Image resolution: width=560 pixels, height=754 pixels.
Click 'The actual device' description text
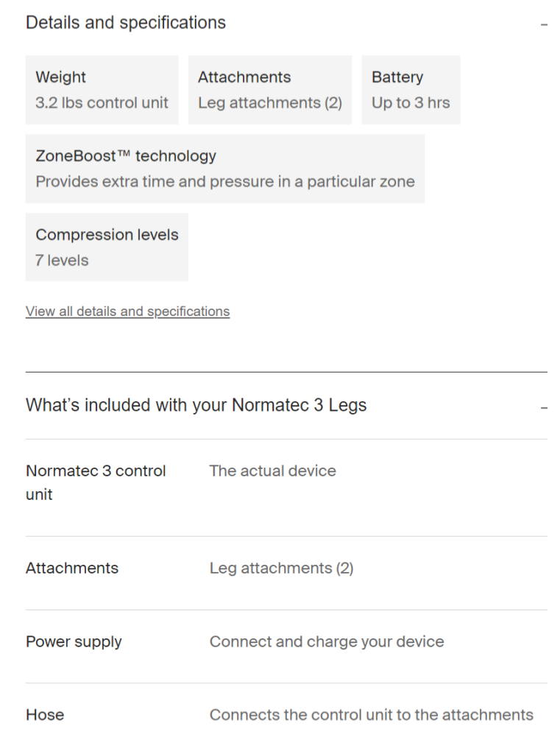272,471
